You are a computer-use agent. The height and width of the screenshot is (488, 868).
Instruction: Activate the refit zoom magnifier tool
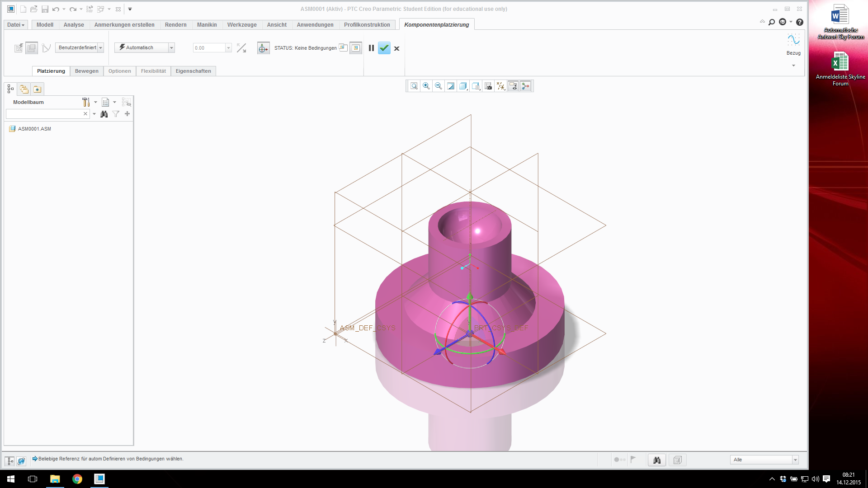tap(414, 86)
